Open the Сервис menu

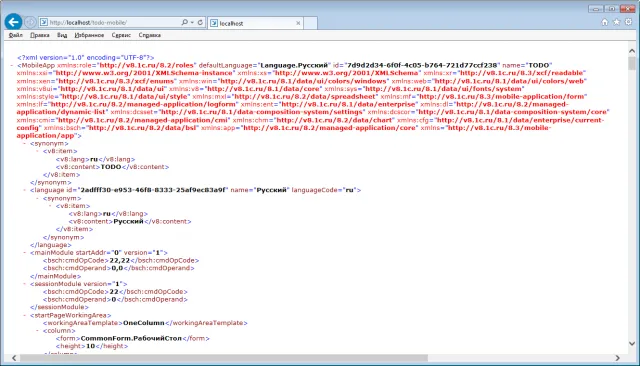pos(121,35)
